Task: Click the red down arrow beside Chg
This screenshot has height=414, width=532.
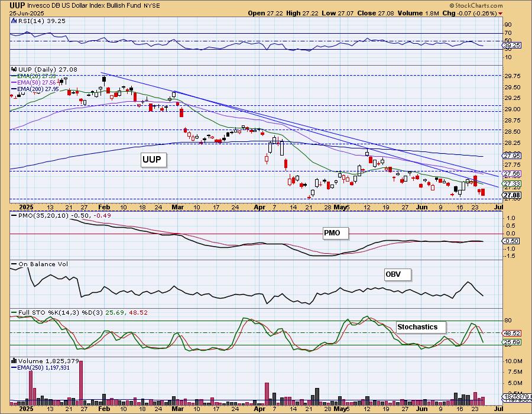Action: [501, 14]
